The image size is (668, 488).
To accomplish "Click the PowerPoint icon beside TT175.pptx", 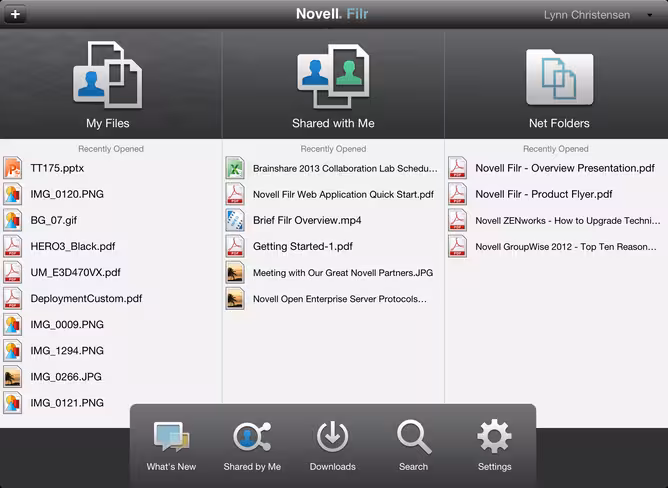I will (x=13, y=168).
